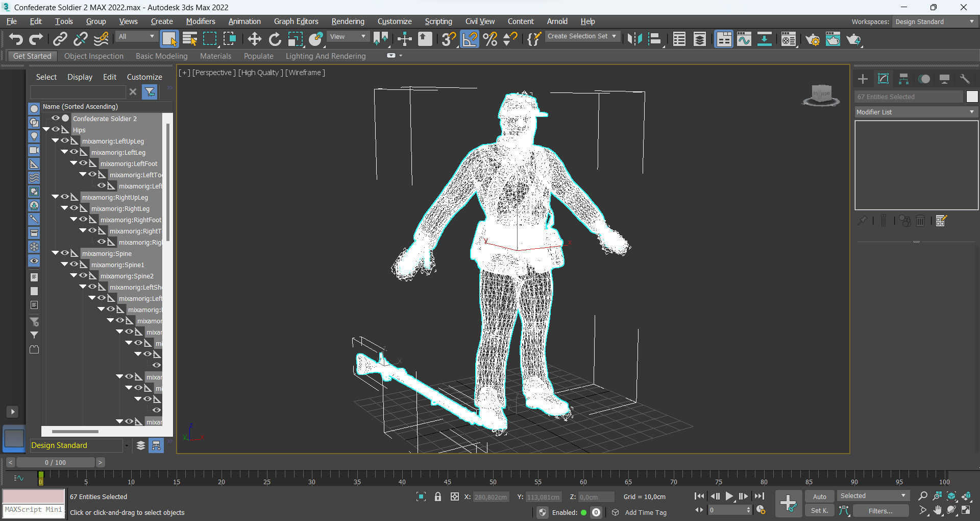The height and width of the screenshot is (521, 980).
Task: Switch to the Lighting And Rendering tab
Action: [x=326, y=56]
